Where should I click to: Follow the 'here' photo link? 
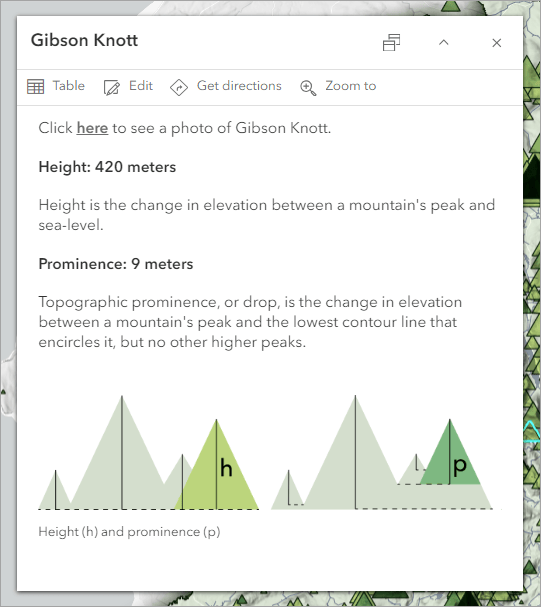(92, 128)
